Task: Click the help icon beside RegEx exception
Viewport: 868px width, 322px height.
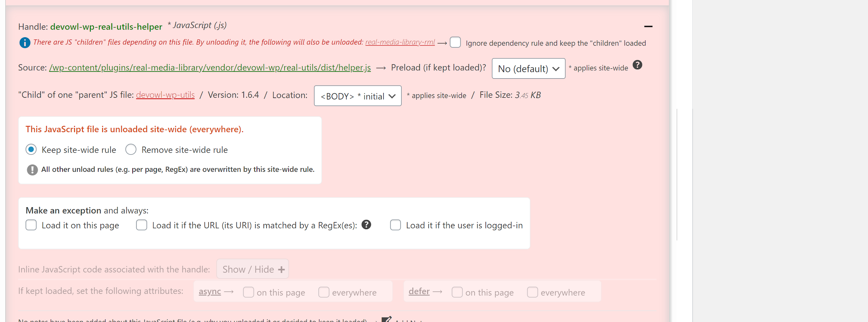Action: 366,225
